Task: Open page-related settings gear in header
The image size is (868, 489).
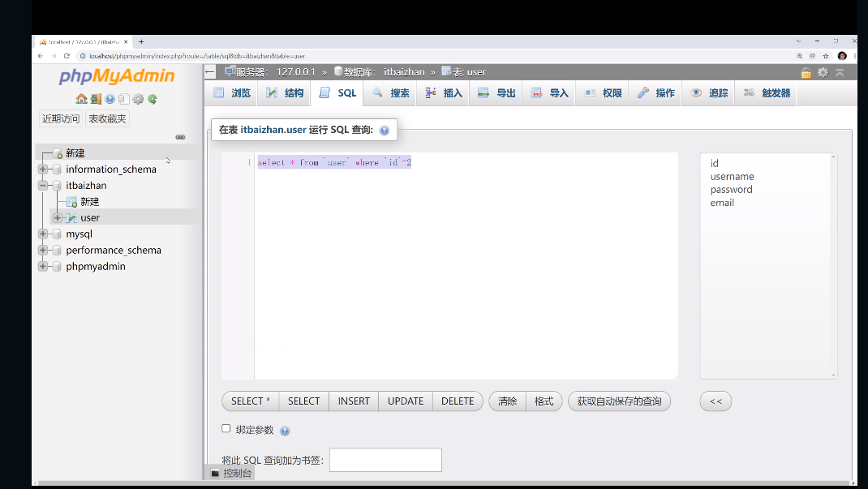Action: pos(823,72)
